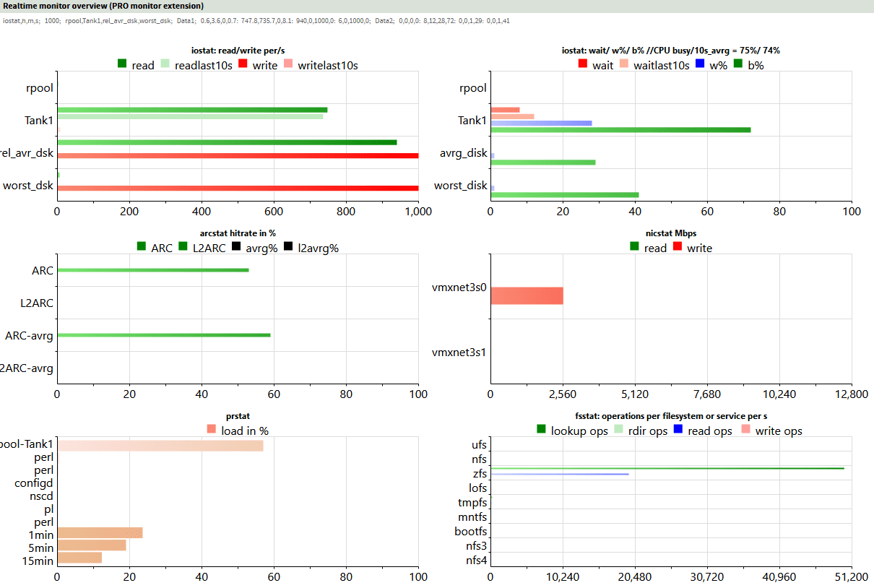This screenshot has height=588, width=874.
Task: Click the rel_avr_dsk green read bar
Action: point(227,142)
